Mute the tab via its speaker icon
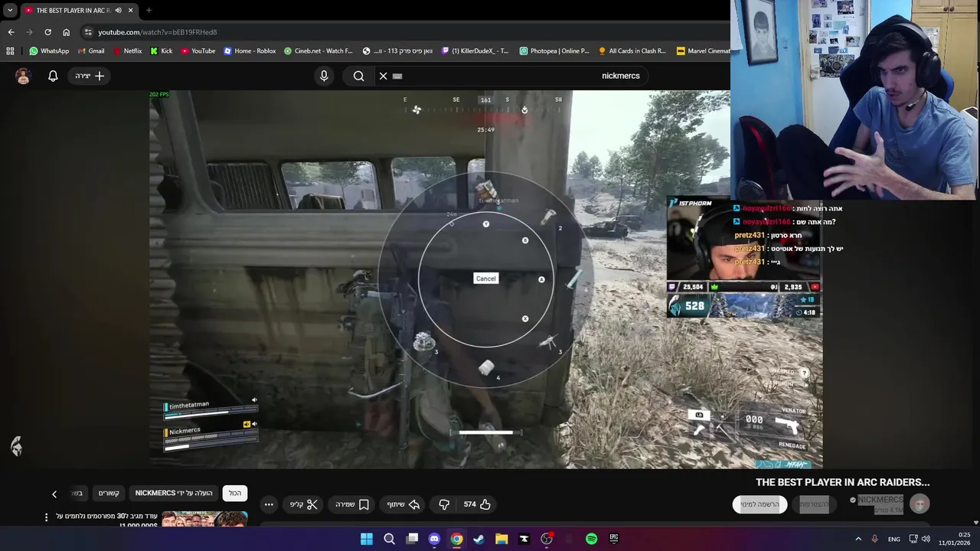This screenshot has height=551, width=980. point(118,11)
